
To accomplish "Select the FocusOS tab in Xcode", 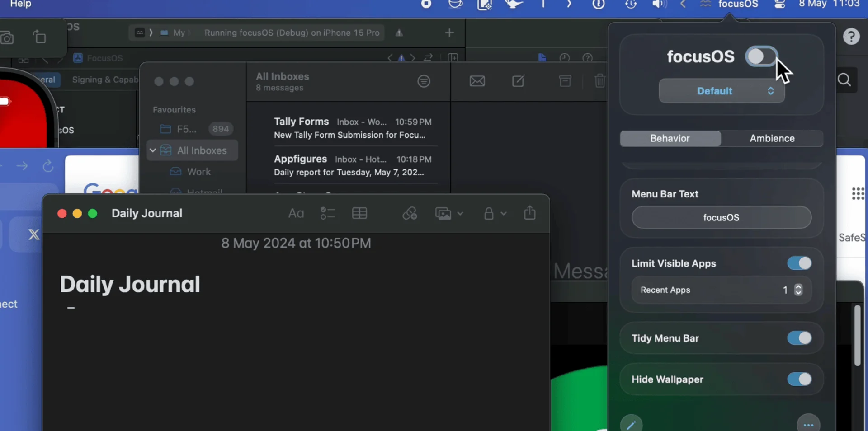I will tap(98, 58).
